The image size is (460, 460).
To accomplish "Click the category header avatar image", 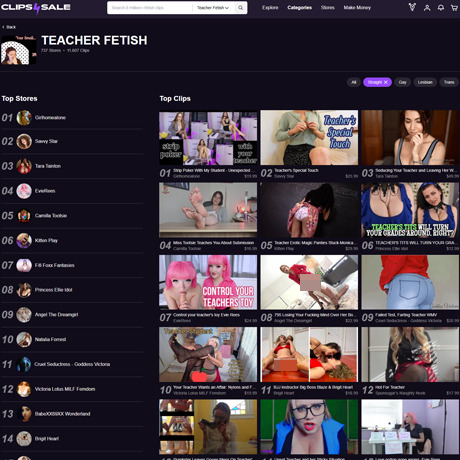I will 19,50.
